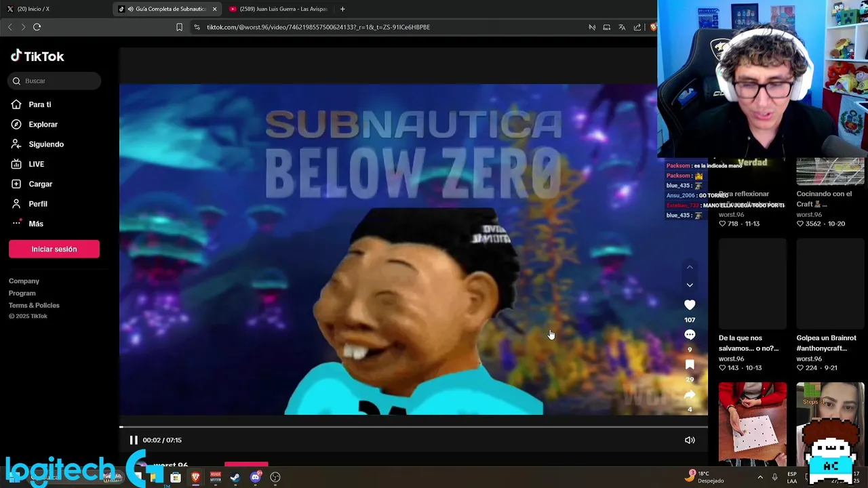
Task: Open the LIVE icon in sidebar
Action: (16, 164)
